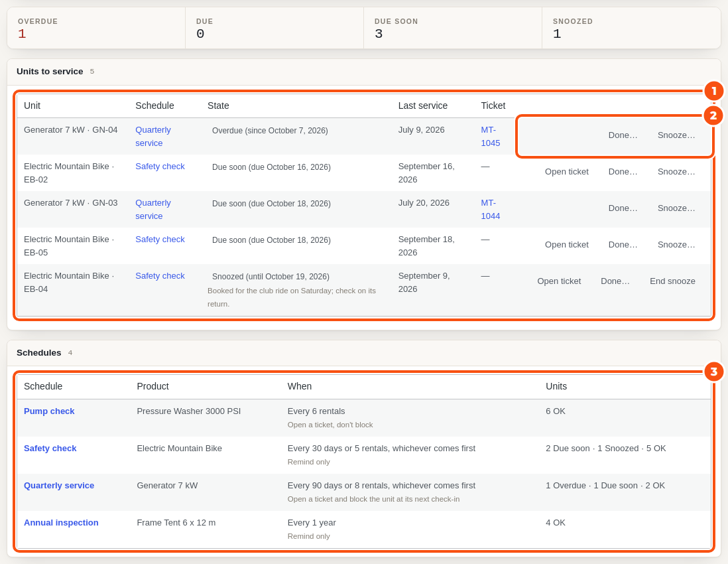Mark EB-02 service as Done…
Image resolution: width=728 pixels, height=564 pixels.
click(623, 172)
